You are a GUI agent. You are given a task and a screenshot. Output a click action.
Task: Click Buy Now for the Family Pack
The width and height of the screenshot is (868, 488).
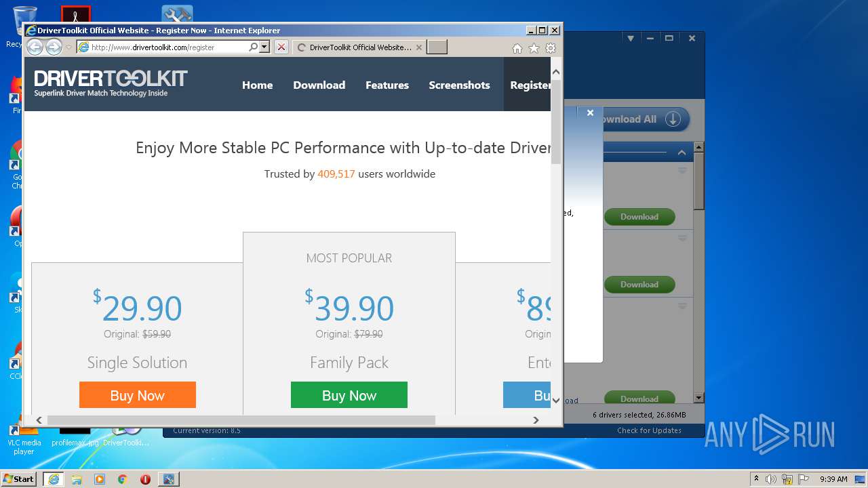(349, 395)
